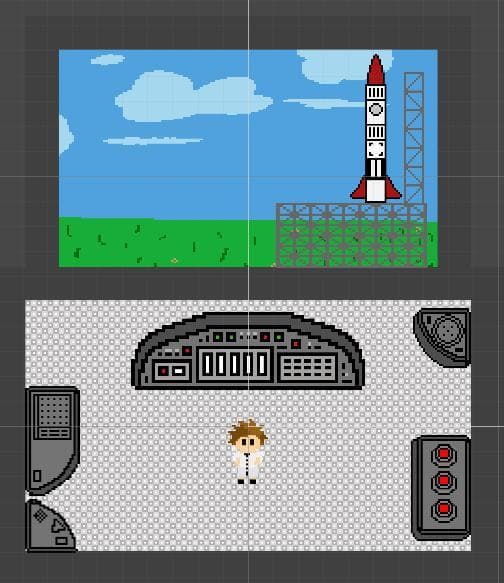Click the five-slider display on center console
Image resolution: width=504 pixels, height=583 pixels.
click(235, 364)
